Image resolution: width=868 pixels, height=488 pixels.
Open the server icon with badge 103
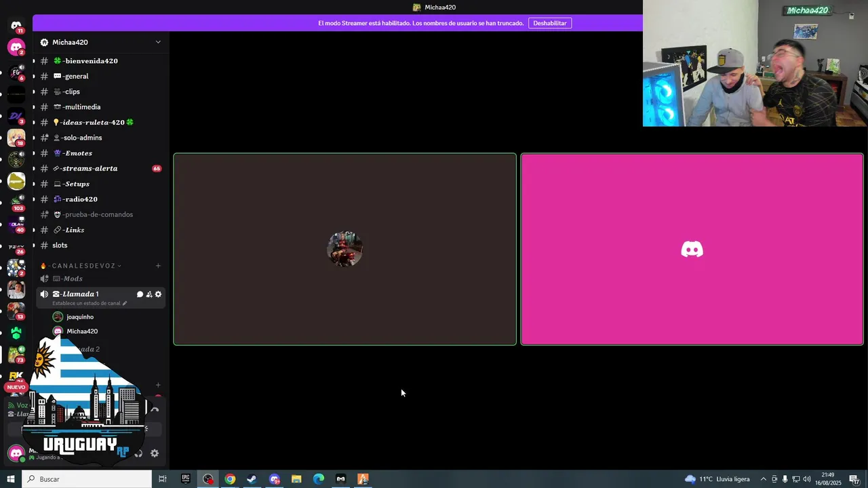point(16,202)
